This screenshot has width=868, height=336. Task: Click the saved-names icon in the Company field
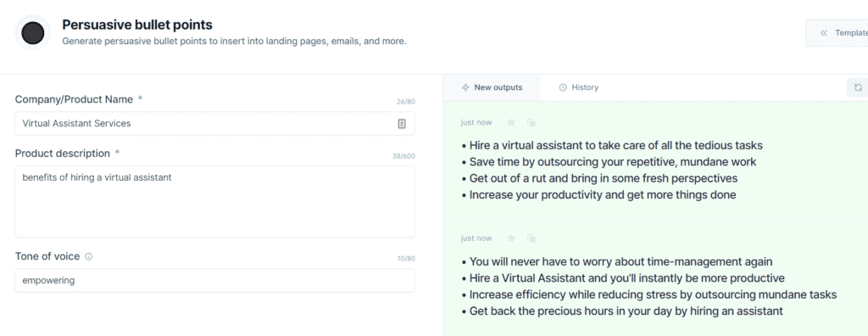click(x=402, y=124)
